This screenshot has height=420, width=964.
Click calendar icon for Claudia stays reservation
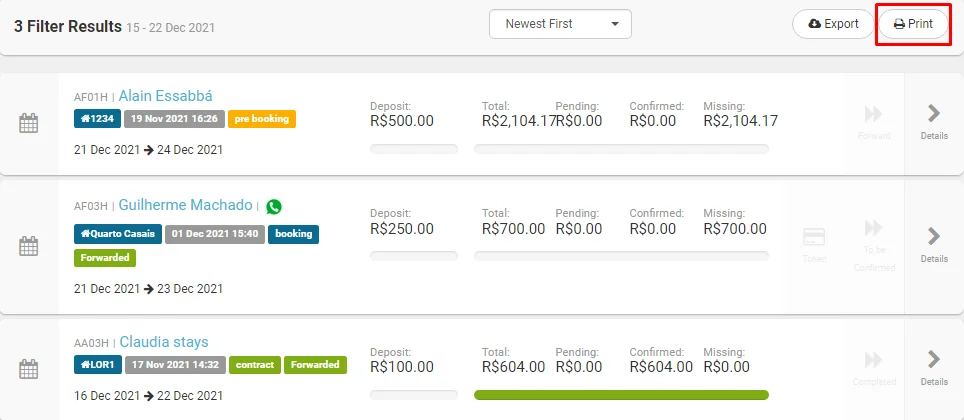(x=29, y=369)
